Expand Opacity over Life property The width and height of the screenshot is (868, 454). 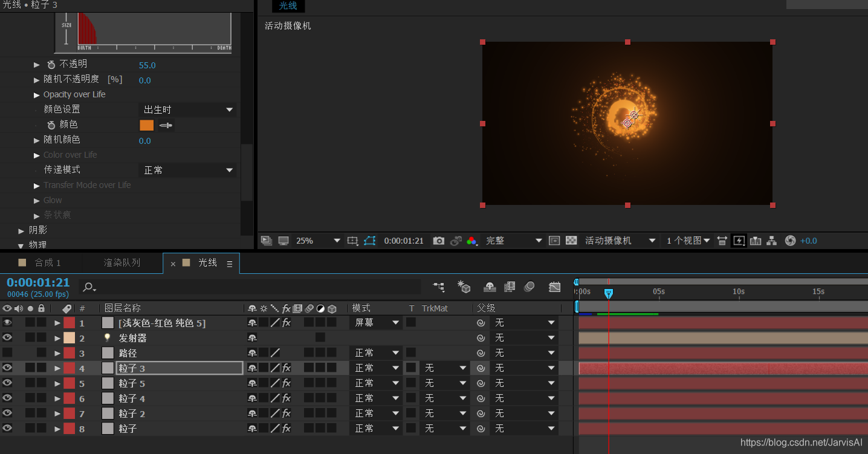(x=37, y=95)
